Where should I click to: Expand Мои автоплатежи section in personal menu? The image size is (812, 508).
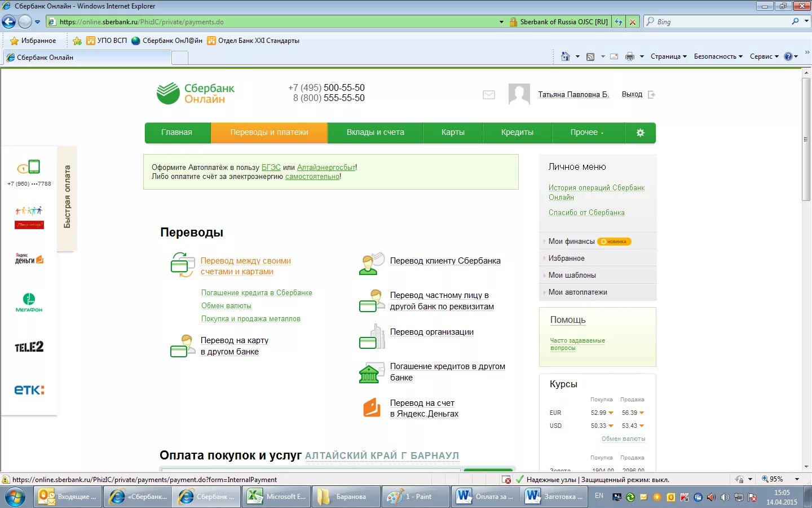598,292
